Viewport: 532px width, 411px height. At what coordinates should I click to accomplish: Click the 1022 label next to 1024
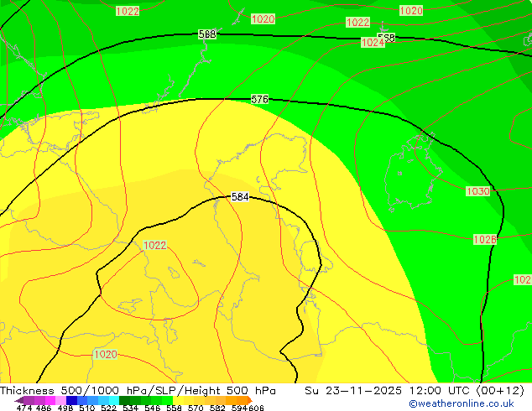(x=357, y=23)
